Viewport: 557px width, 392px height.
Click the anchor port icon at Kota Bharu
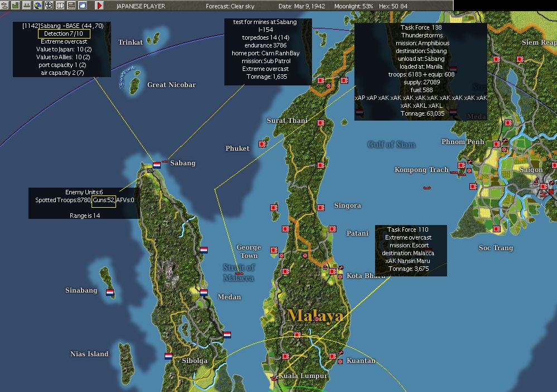click(x=325, y=266)
